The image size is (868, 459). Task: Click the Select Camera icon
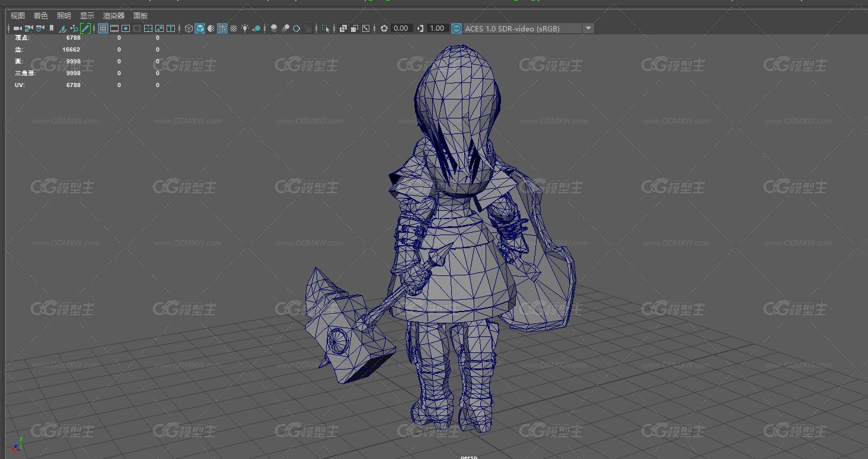tap(17, 28)
